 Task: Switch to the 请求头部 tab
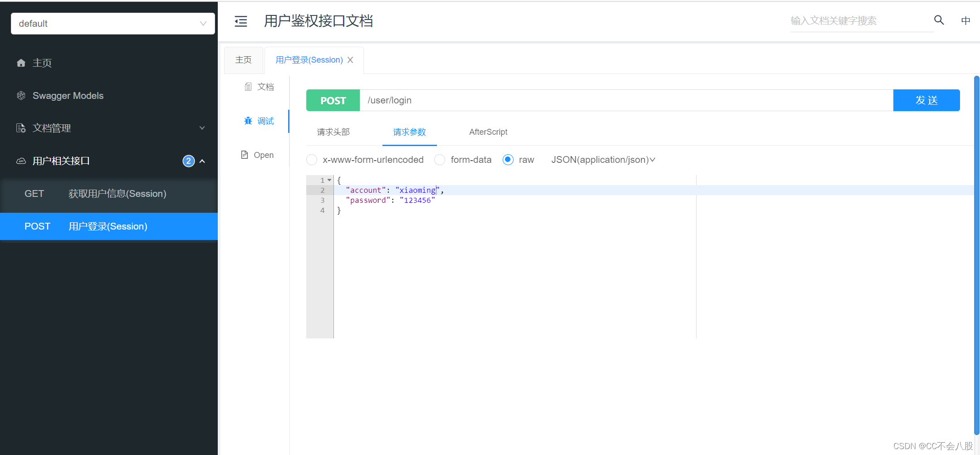[x=333, y=132]
